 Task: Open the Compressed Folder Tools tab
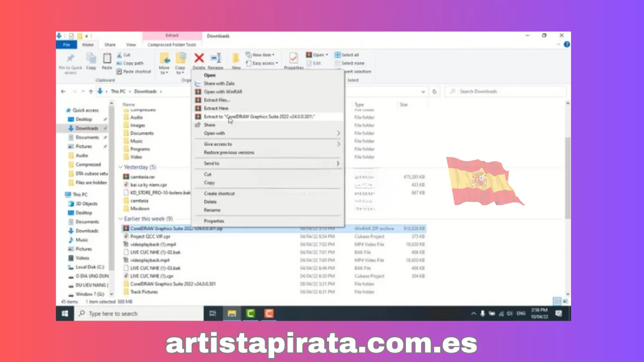pyautogui.click(x=172, y=45)
